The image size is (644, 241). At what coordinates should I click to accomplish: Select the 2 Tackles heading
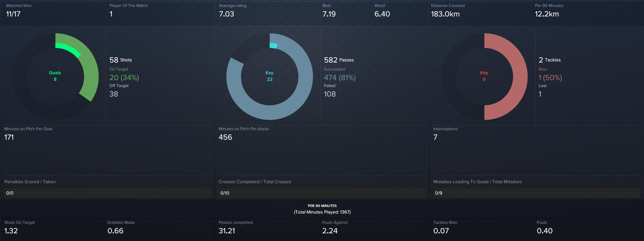[550, 60]
